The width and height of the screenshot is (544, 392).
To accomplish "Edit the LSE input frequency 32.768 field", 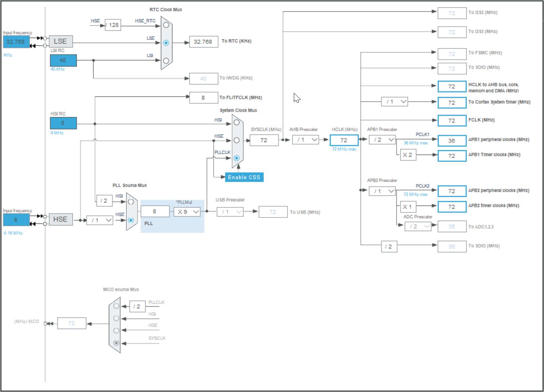I will click(x=16, y=42).
